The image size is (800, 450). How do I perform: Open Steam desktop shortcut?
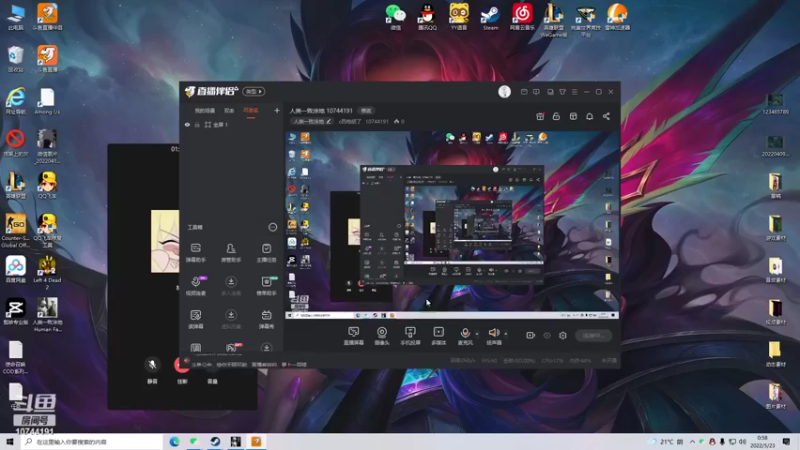tap(490, 17)
